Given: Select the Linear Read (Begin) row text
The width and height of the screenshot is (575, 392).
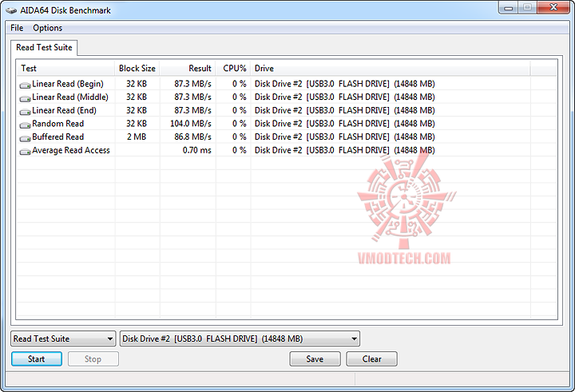Looking at the screenshot, I should pyautogui.click(x=68, y=84).
